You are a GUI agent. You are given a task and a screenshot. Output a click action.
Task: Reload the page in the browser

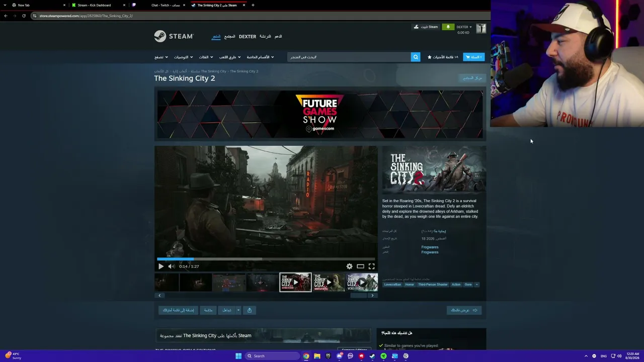point(24,16)
